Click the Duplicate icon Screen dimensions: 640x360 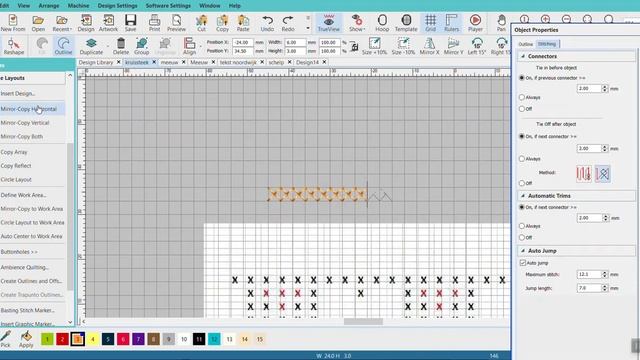tap(91, 46)
